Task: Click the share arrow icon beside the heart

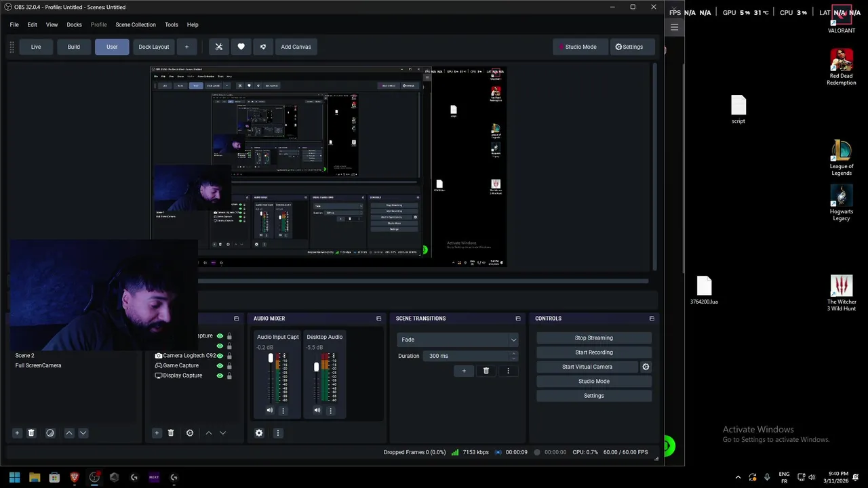Action: 262,47
